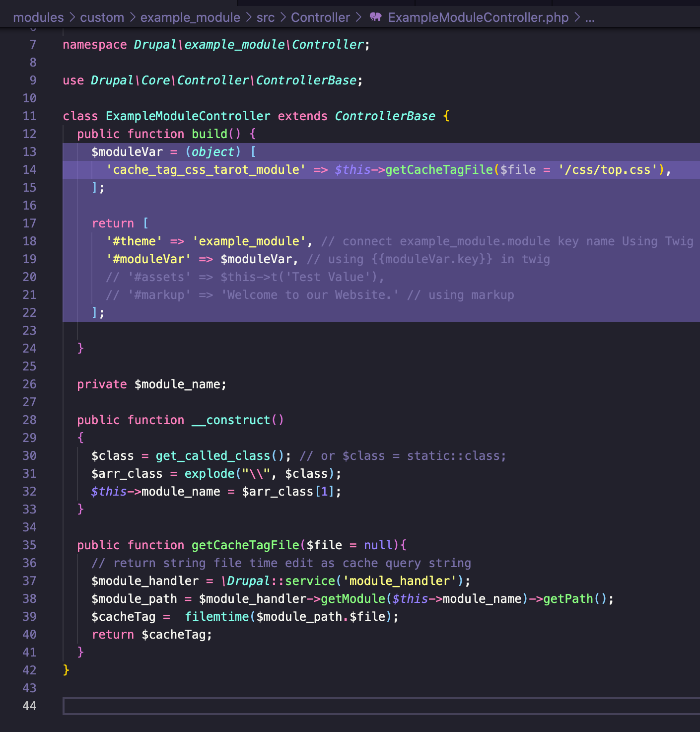Select ExampleModuleController.php in the breadcrumb
This screenshot has width=700, height=732.
coord(478,17)
